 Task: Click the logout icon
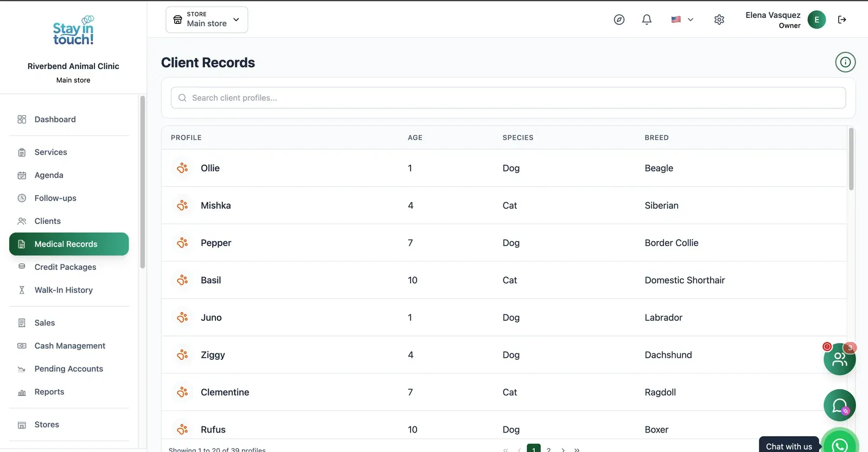[x=842, y=20]
